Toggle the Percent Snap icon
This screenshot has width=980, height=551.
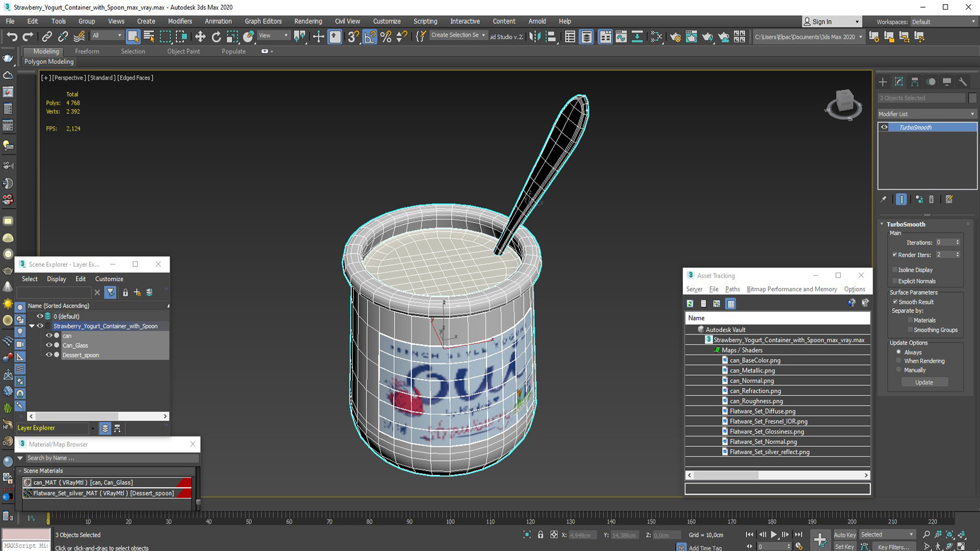point(386,36)
